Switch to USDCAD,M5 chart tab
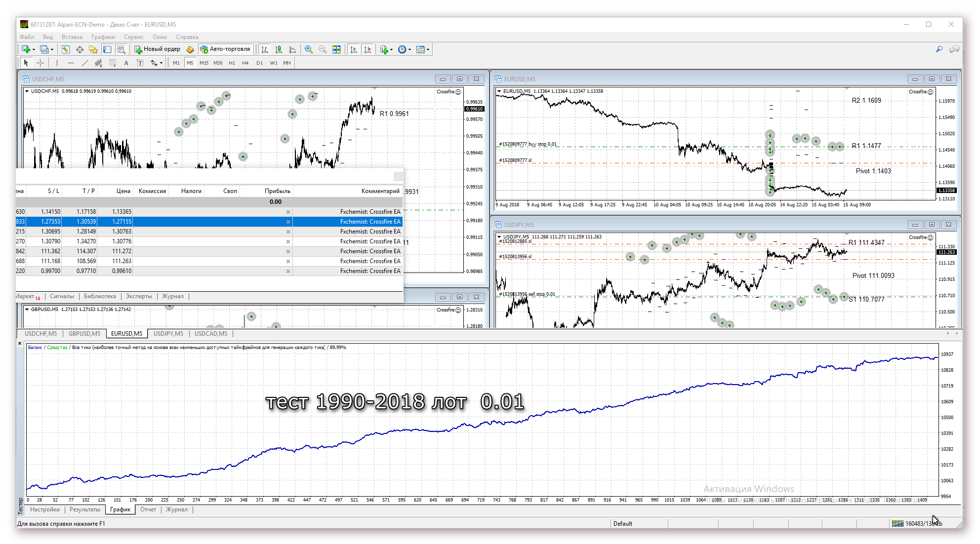980x544 pixels. point(211,334)
